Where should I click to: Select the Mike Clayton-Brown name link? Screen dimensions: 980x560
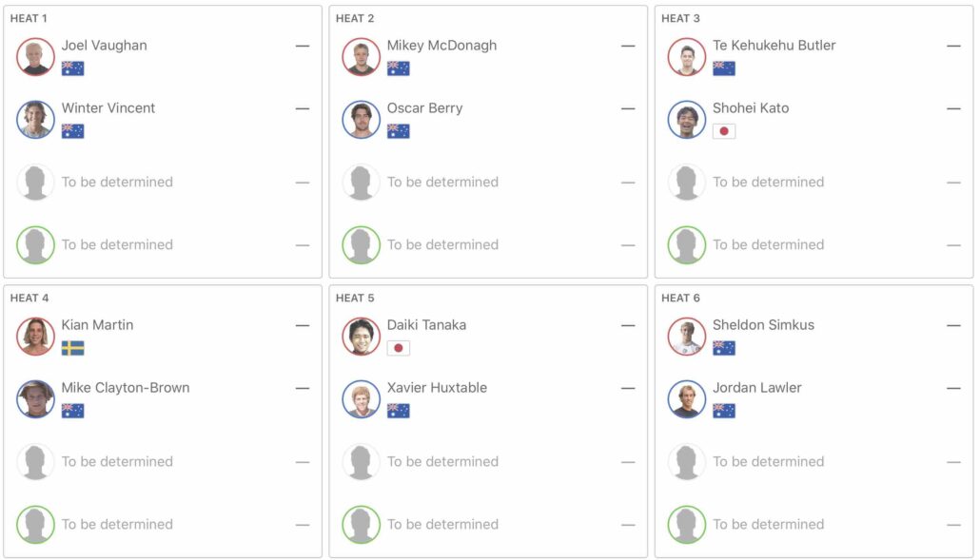(x=126, y=388)
